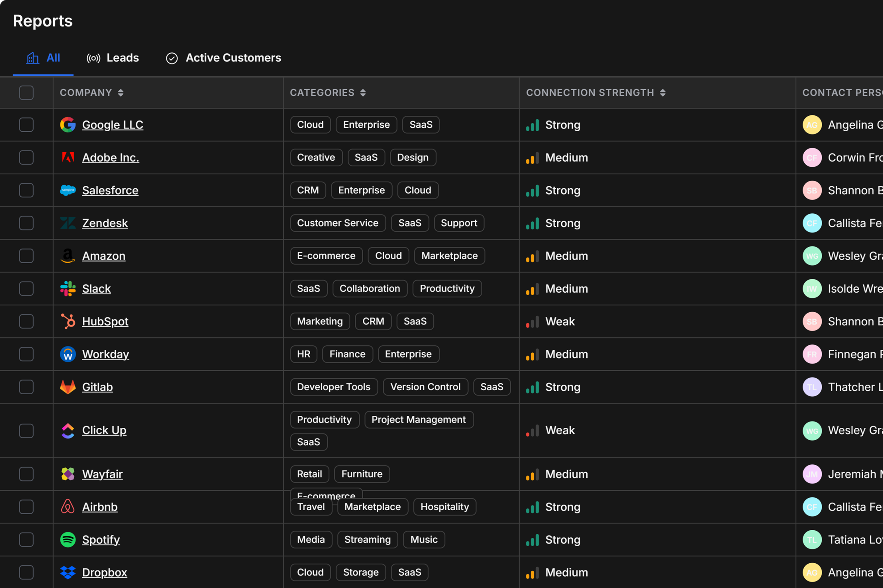Click the Google logo icon
This screenshot has width=883, height=588.
click(68, 125)
